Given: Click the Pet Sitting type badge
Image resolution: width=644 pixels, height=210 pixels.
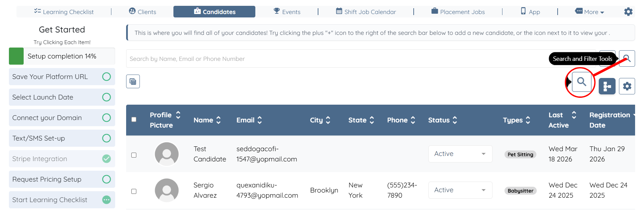Looking at the screenshot, I should [x=520, y=155].
